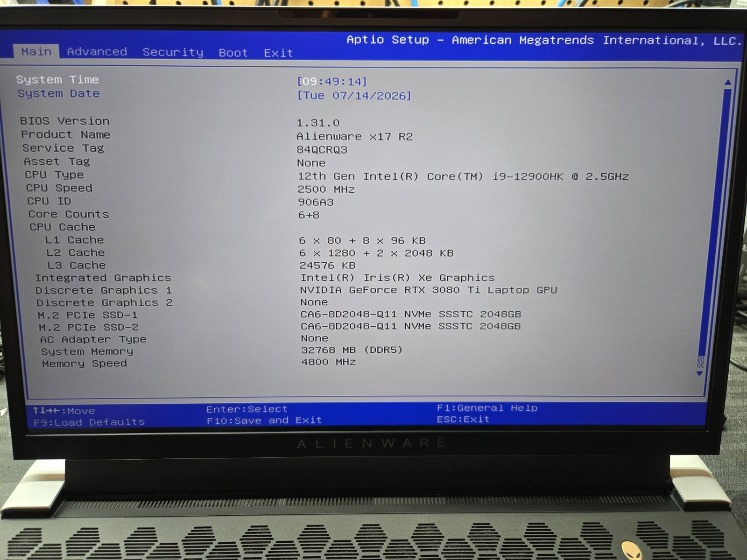This screenshot has height=560, width=747.
Task: Click the i9-12900HK CPU type value
Action: point(463,176)
